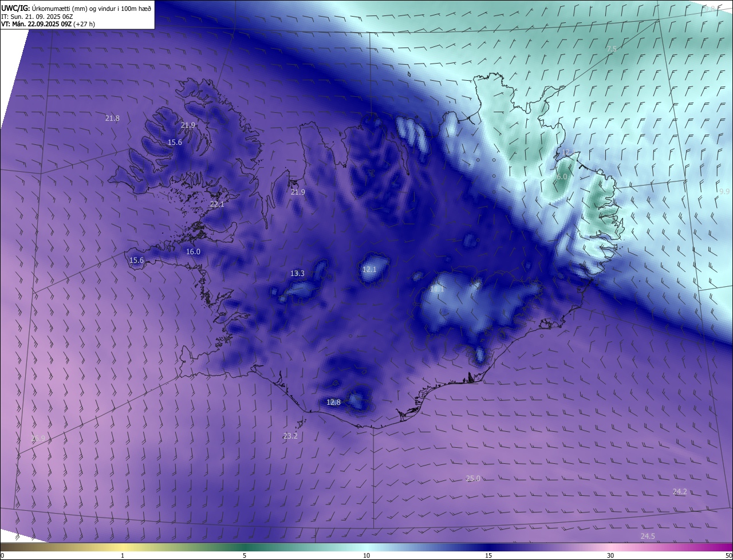733x560 pixels.
Task: Click the 1 tick on the colorbar
Action: [123, 555]
